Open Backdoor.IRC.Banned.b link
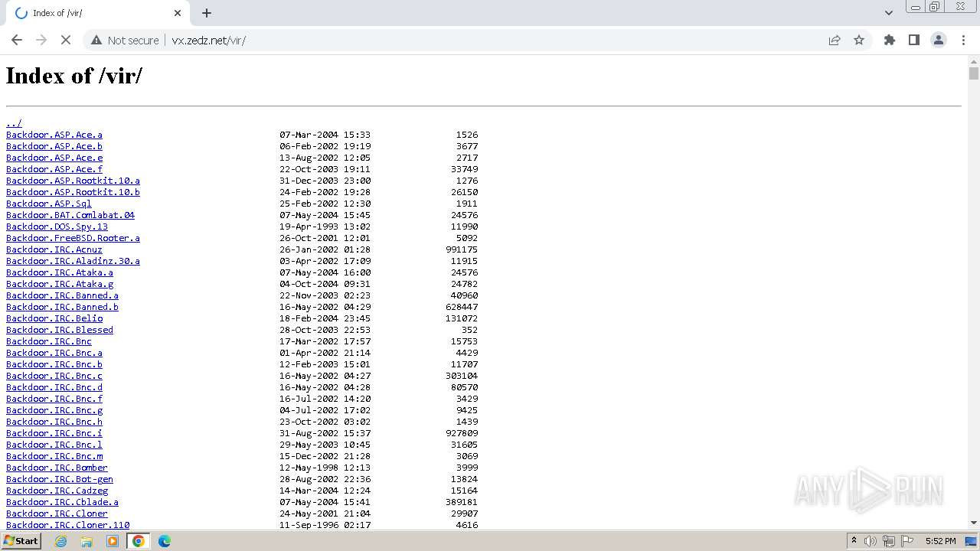Screen dimensions: 980x551 coord(62,307)
